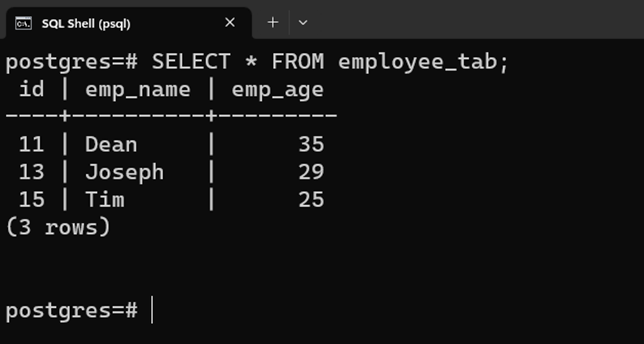This screenshot has width=644, height=344.
Task: Click the id column header
Action: tap(32, 89)
